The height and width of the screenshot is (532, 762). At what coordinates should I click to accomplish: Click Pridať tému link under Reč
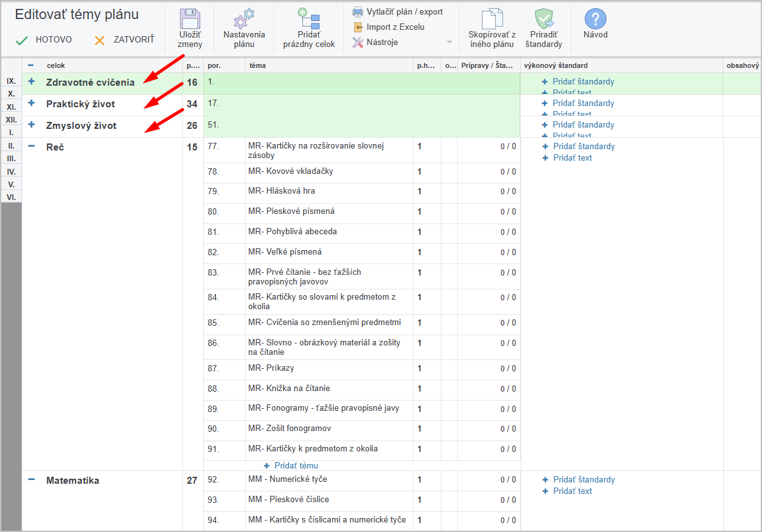[x=297, y=466]
